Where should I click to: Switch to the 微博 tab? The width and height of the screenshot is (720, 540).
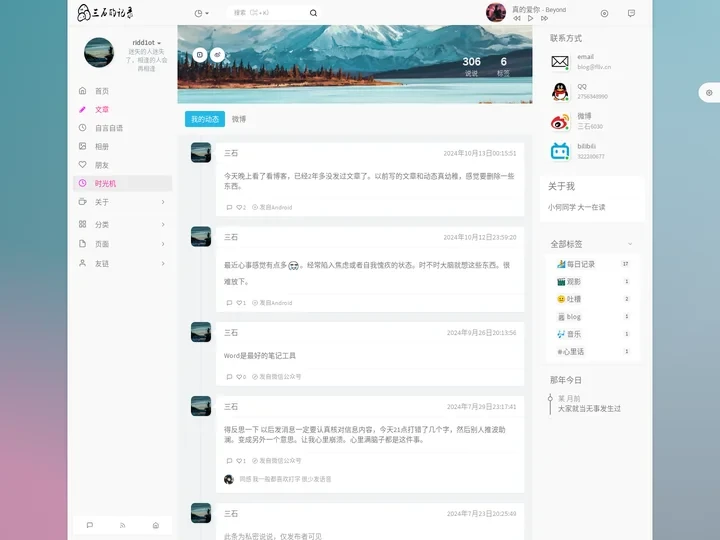click(239, 119)
